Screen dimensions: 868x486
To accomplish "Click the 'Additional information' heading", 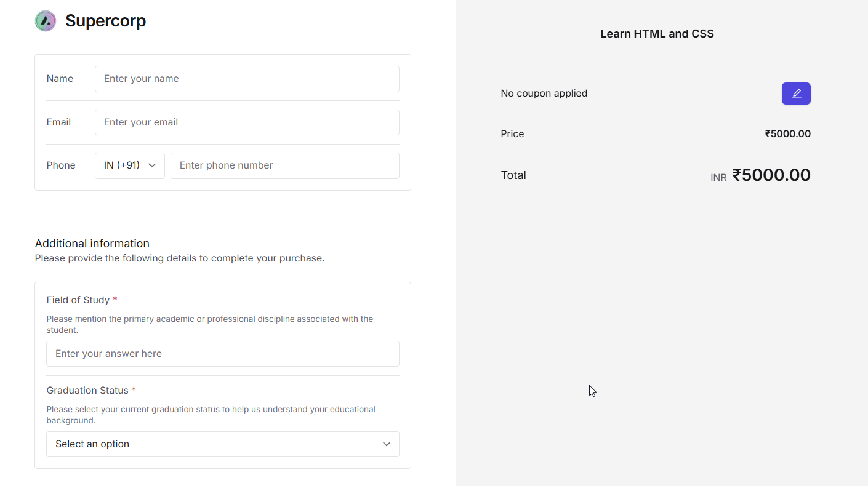I will (x=92, y=244).
